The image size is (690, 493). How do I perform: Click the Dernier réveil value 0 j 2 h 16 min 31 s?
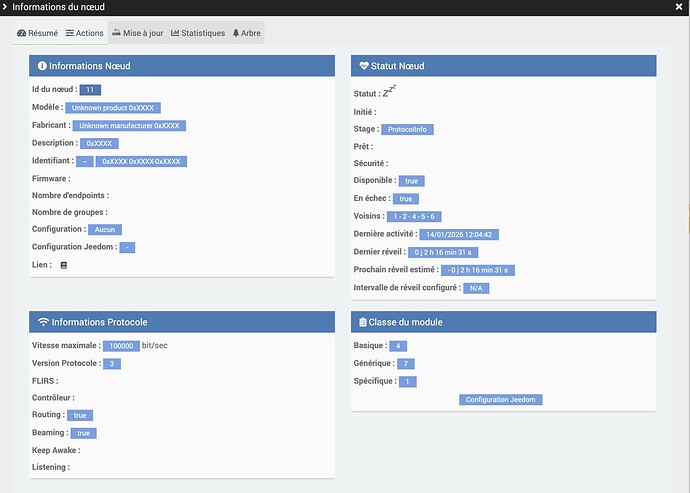coord(443,253)
